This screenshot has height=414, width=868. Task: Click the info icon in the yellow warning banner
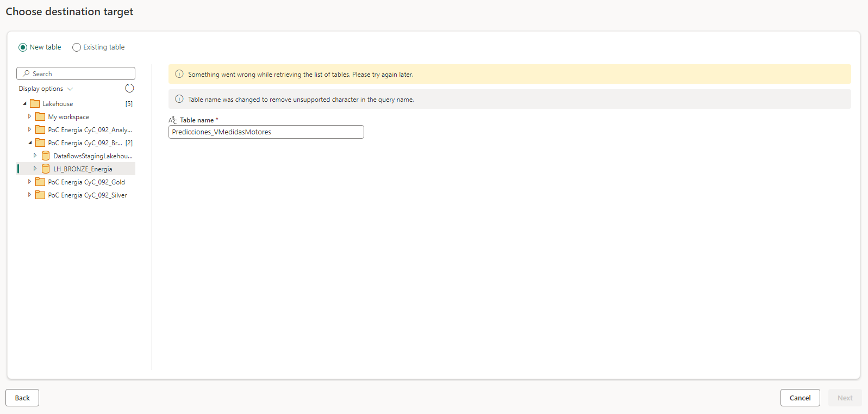pos(179,74)
